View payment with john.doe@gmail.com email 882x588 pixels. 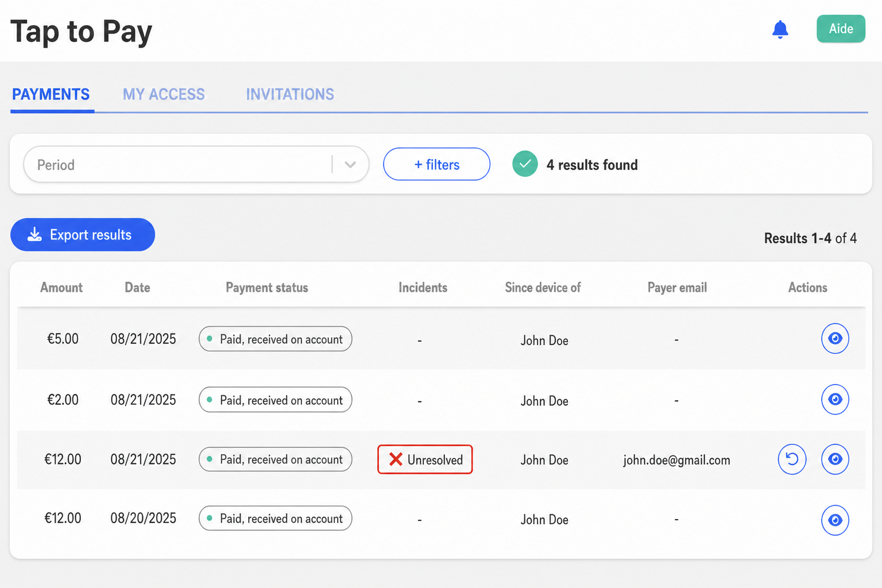[x=835, y=459]
